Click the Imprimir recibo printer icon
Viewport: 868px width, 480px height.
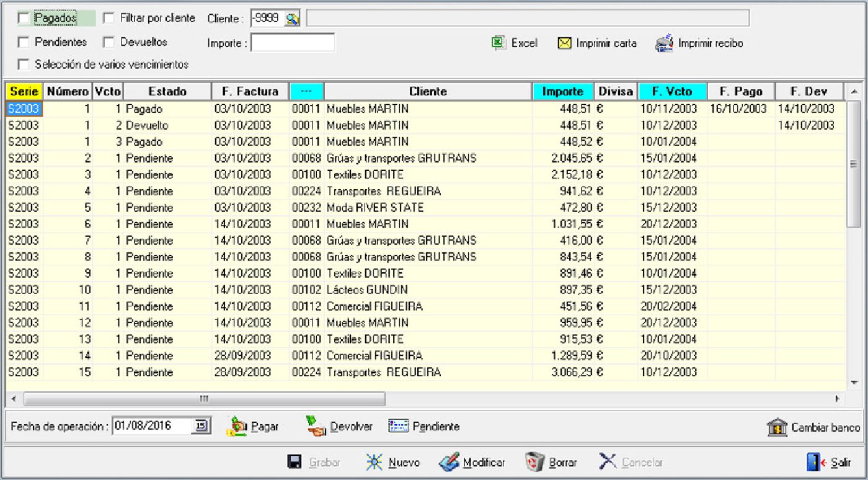[x=664, y=43]
